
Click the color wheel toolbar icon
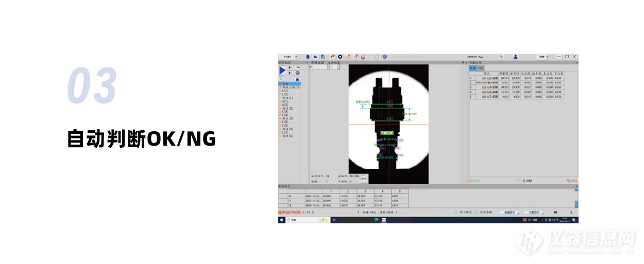pos(363,57)
